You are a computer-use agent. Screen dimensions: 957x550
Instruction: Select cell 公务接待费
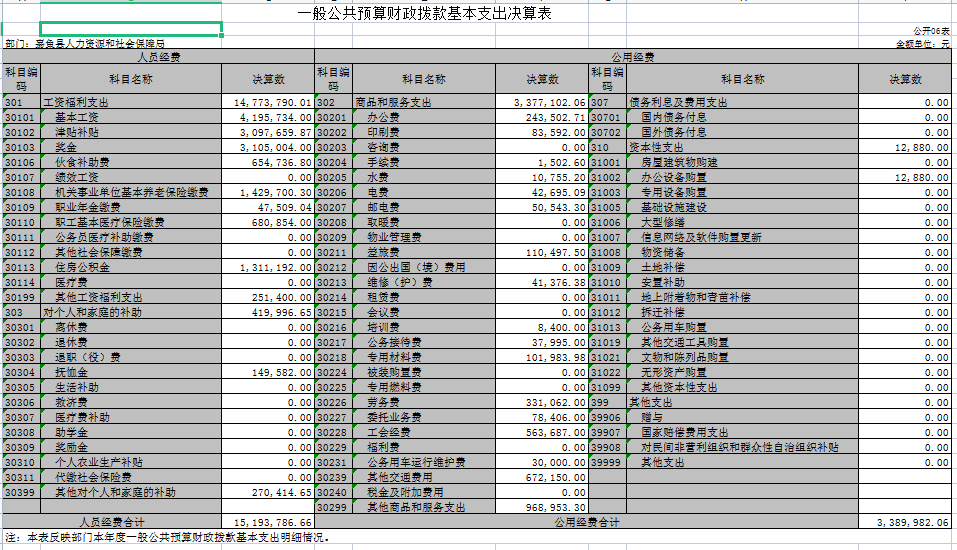(424, 342)
